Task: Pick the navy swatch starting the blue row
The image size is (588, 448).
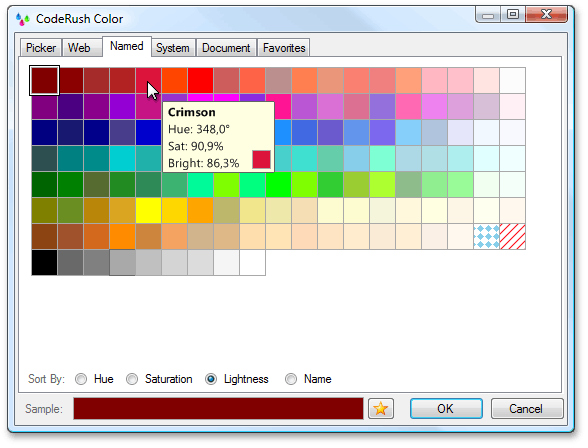Action: pyautogui.click(x=44, y=132)
